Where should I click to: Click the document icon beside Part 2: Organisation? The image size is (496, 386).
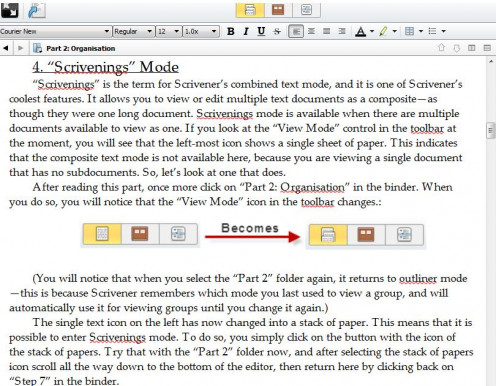(37, 48)
